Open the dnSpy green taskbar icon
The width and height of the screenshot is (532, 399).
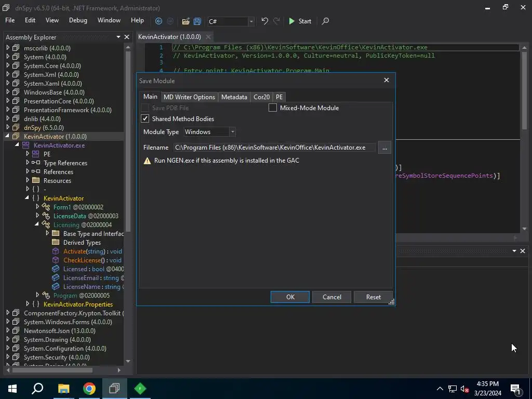pos(140,389)
